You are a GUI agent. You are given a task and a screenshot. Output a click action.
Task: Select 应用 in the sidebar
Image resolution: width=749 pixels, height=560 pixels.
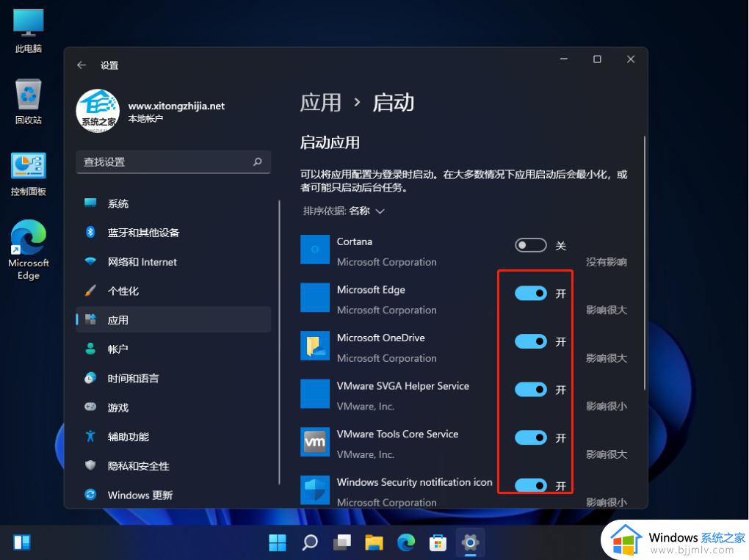point(173,320)
